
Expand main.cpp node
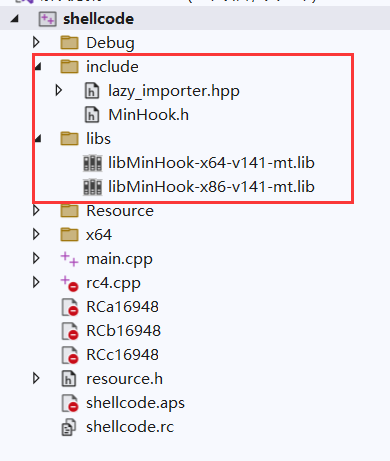click(36, 258)
